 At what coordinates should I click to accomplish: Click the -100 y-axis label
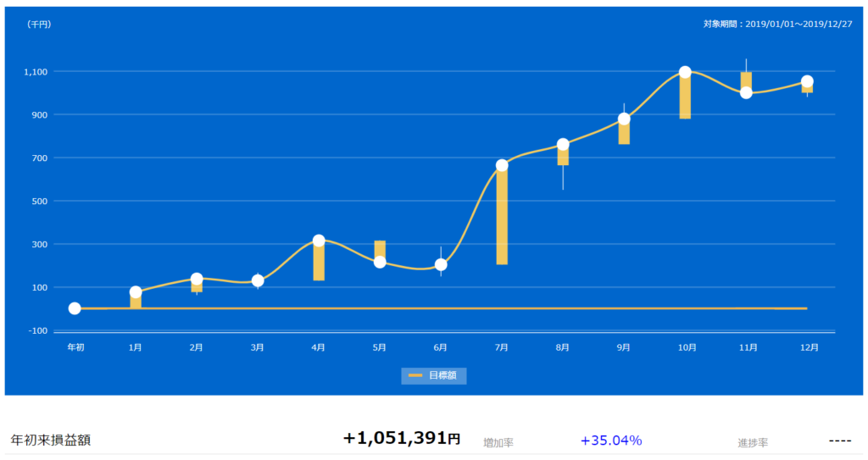coord(37,331)
